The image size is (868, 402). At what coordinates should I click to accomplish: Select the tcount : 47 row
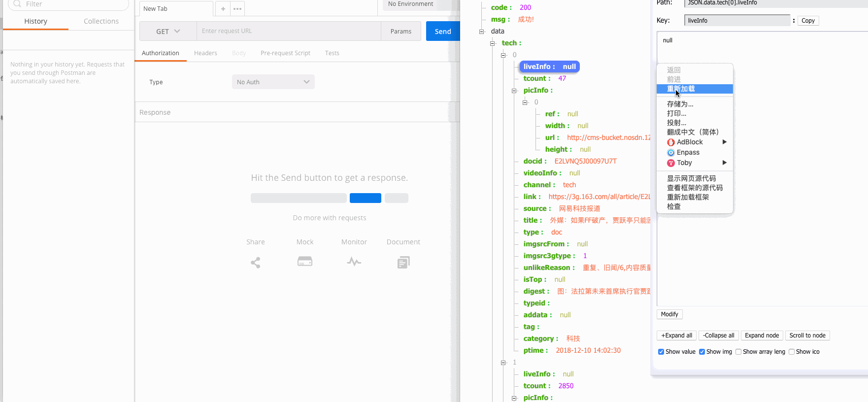point(544,78)
